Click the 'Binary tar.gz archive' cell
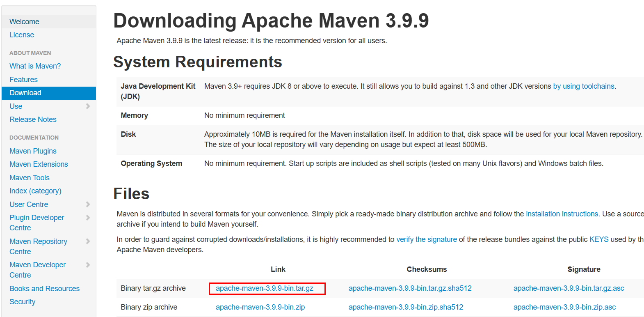Screen dimensions: 644x317 (153, 288)
